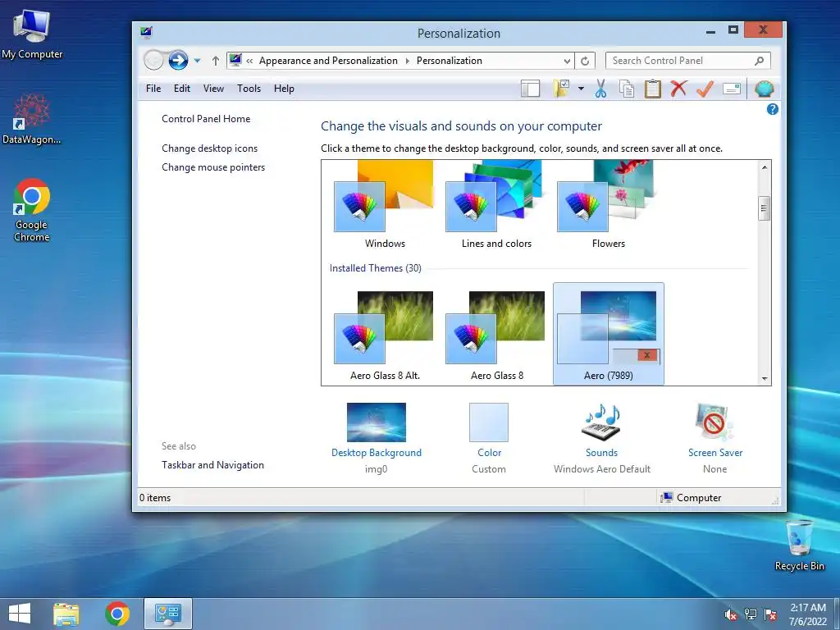Open Desktop Background settings
Image resolution: width=840 pixels, height=630 pixels.
click(x=376, y=438)
